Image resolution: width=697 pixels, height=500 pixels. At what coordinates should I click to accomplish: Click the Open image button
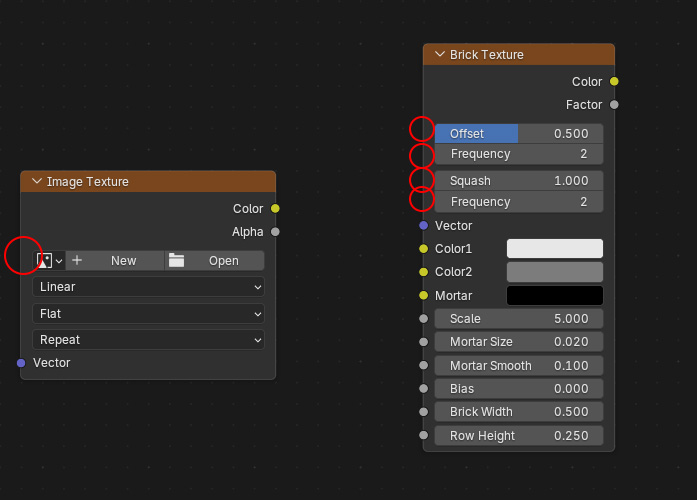coord(215,260)
